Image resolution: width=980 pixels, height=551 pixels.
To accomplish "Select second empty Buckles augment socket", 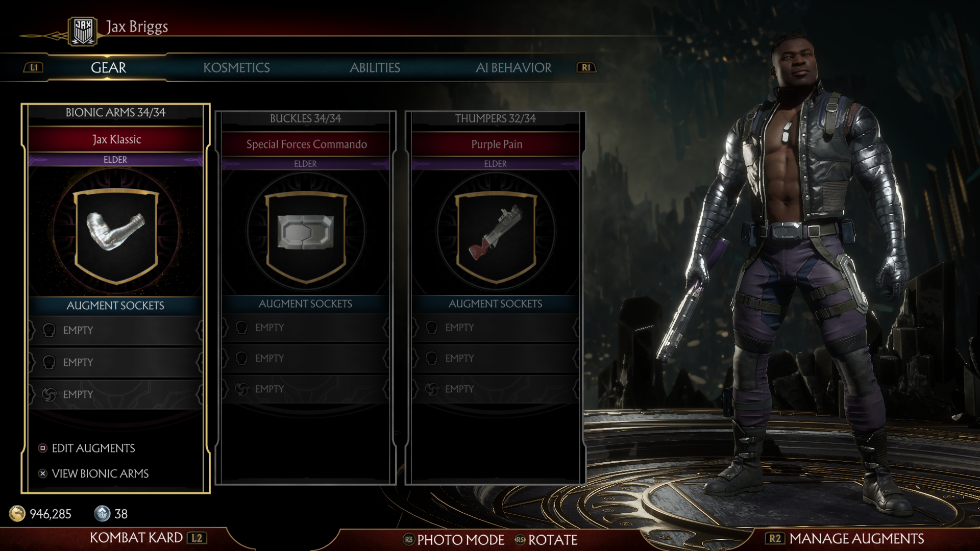I will point(306,359).
